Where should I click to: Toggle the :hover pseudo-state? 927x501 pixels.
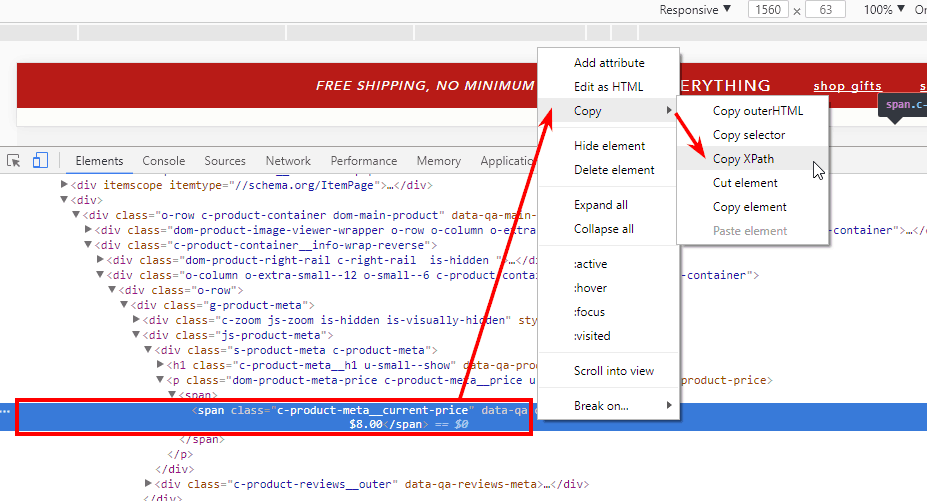[x=591, y=288]
